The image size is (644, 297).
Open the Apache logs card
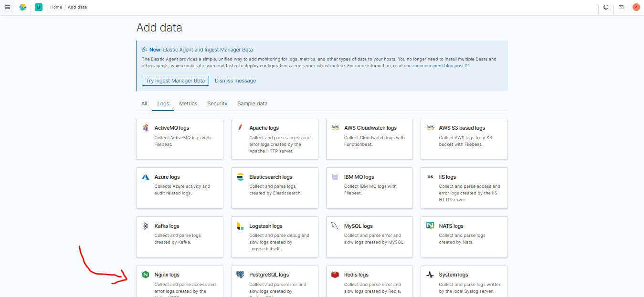(274, 139)
